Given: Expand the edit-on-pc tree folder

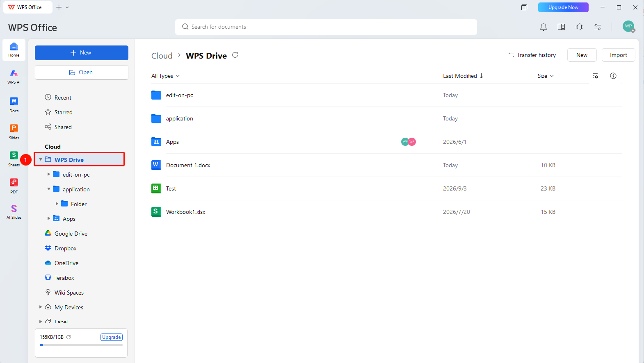Looking at the screenshot, I should (x=49, y=174).
